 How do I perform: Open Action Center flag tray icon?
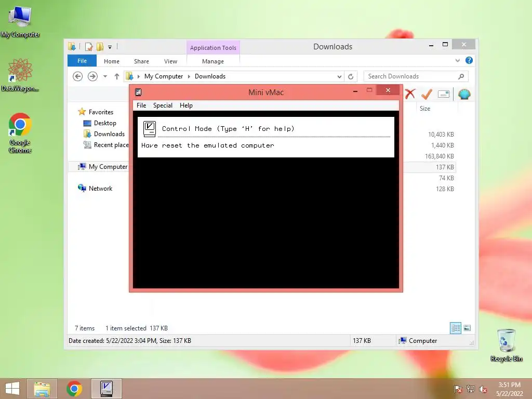click(x=458, y=389)
